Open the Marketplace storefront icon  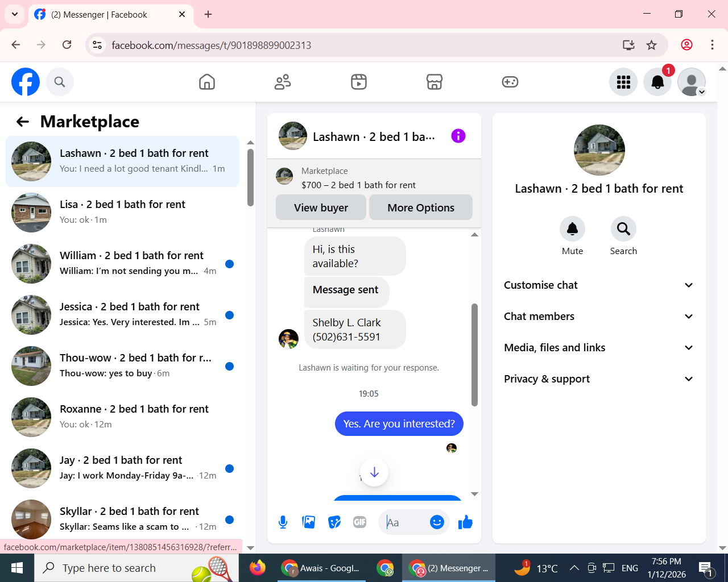tap(435, 82)
